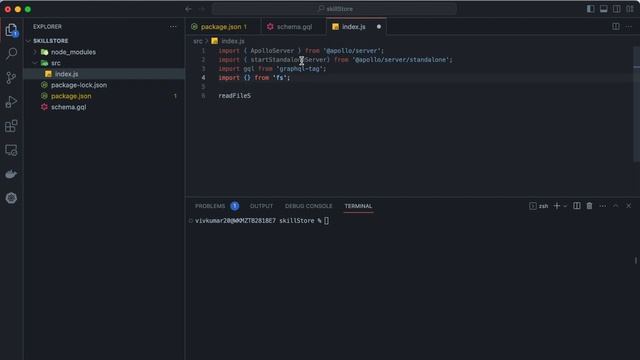Click '@apollo/server/standalone' string on line 2
Viewport: 640px width, 360px height.
(401, 60)
